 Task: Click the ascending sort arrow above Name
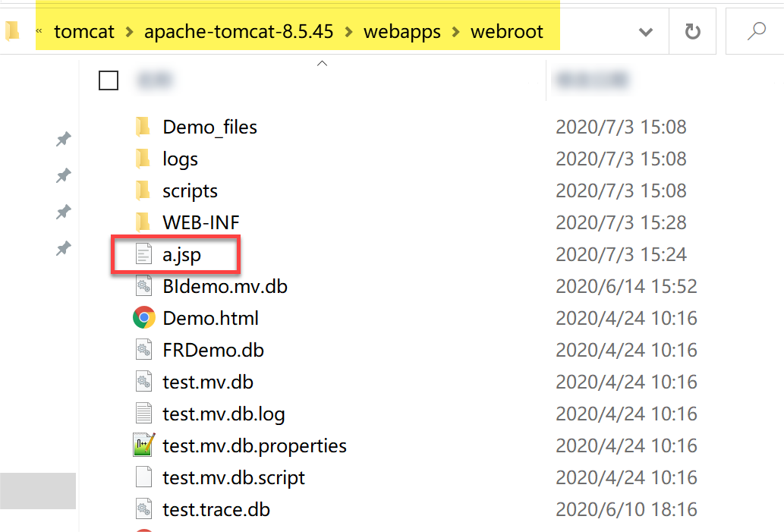tap(322, 64)
